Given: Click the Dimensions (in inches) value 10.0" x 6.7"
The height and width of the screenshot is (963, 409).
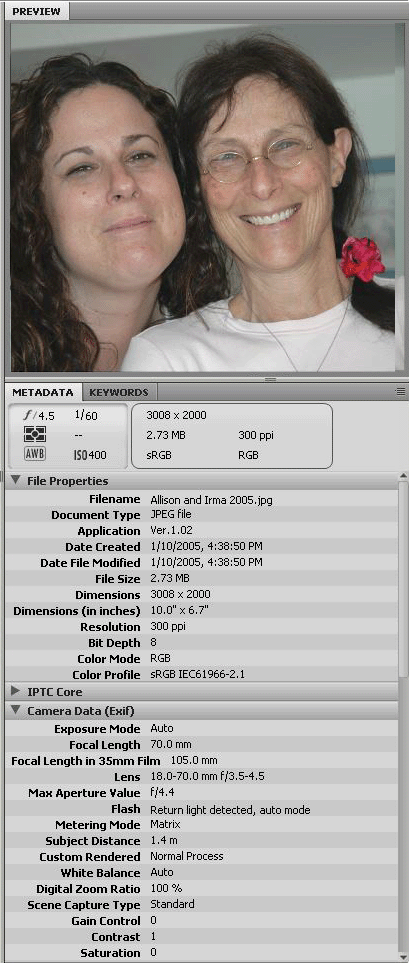Looking at the screenshot, I should (181, 611).
